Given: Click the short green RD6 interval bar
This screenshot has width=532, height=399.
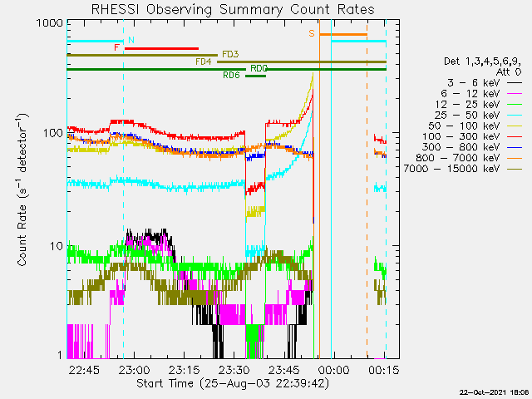Looking at the screenshot, I should click(255, 76).
